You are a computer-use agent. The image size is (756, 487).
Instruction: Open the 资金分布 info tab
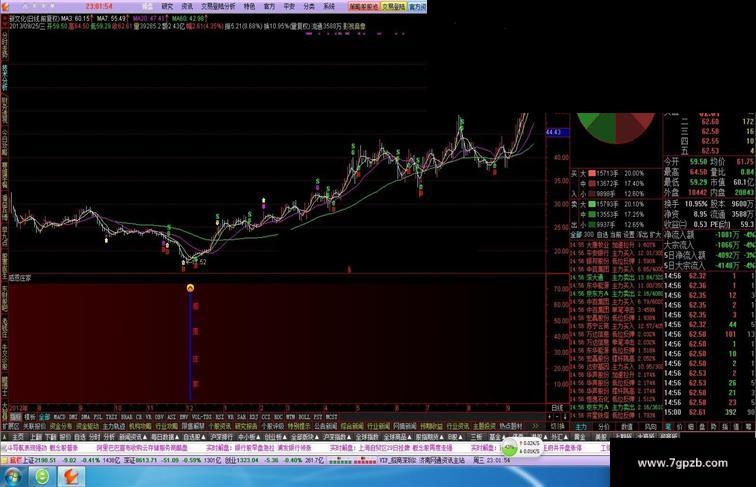point(61,426)
